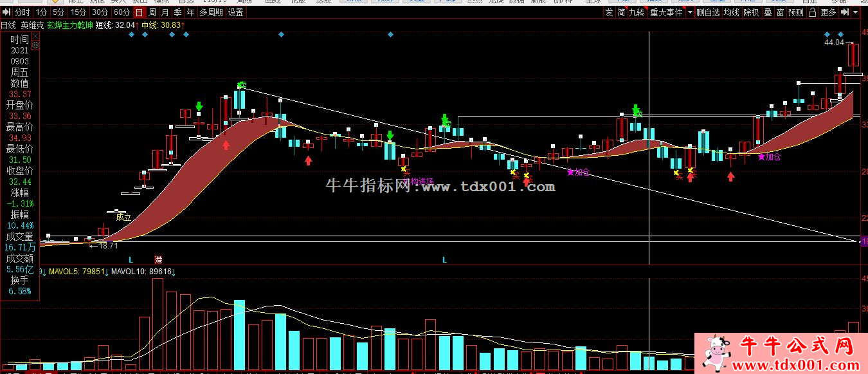Screen dimensions: 868x374
Task: Click the 发 toolbar button
Action: pyautogui.click(x=609, y=12)
